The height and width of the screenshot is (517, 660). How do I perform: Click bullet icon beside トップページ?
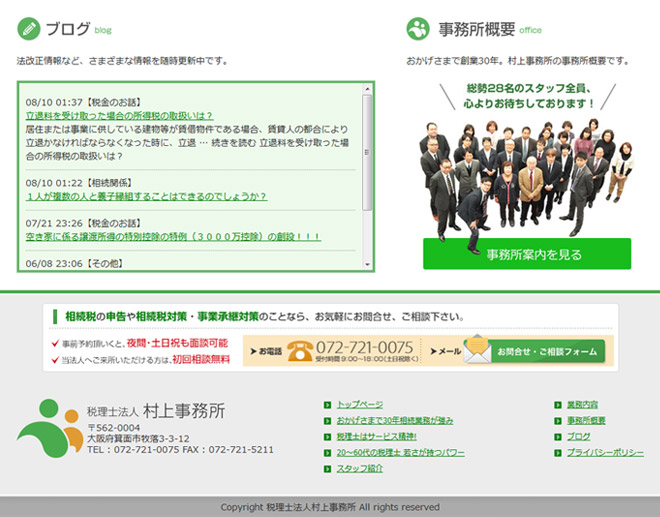[x=327, y=405]
